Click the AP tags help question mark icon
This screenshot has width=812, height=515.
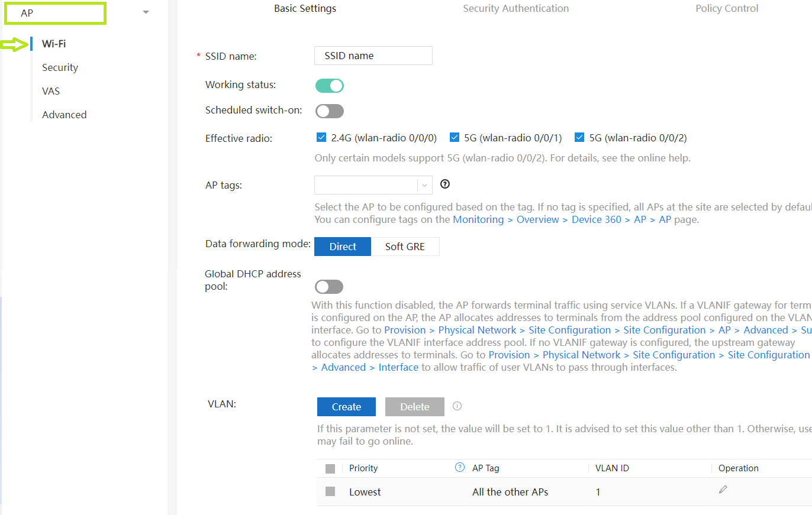(x=446, y=184)
